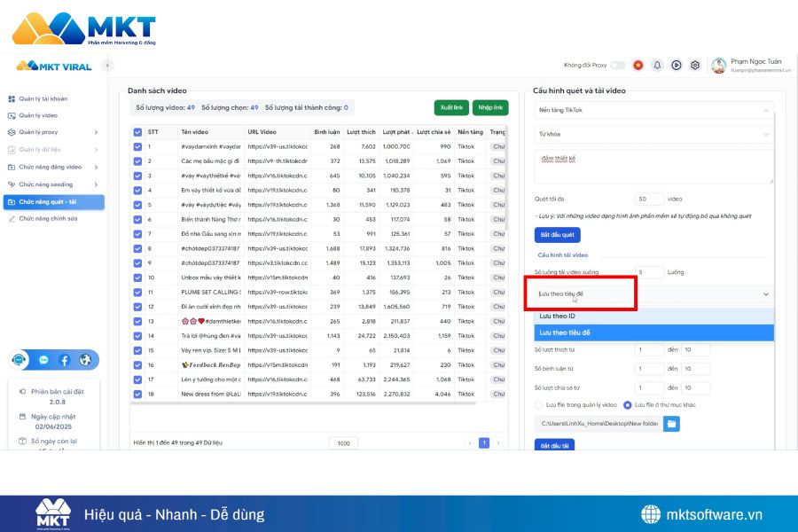Collapse the sidebar with arrow icon
Viewport: 798px width, 532px height.
(x=108, y=66)
